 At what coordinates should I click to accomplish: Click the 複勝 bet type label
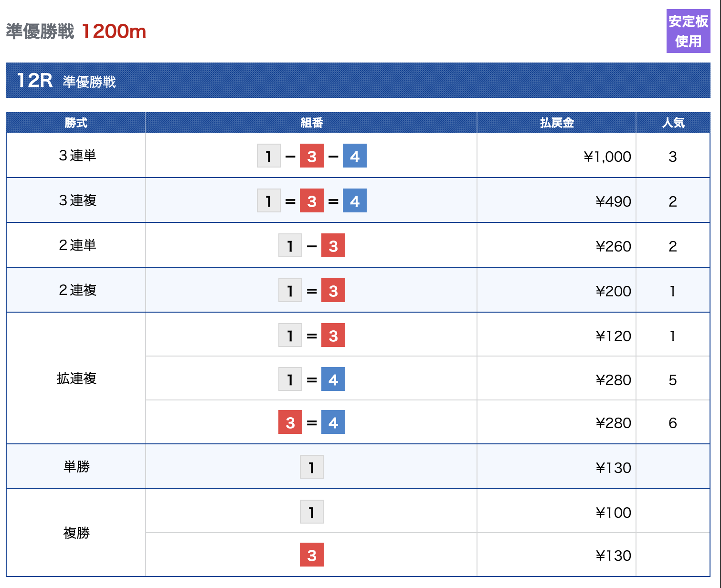click(x=76, y=533)
